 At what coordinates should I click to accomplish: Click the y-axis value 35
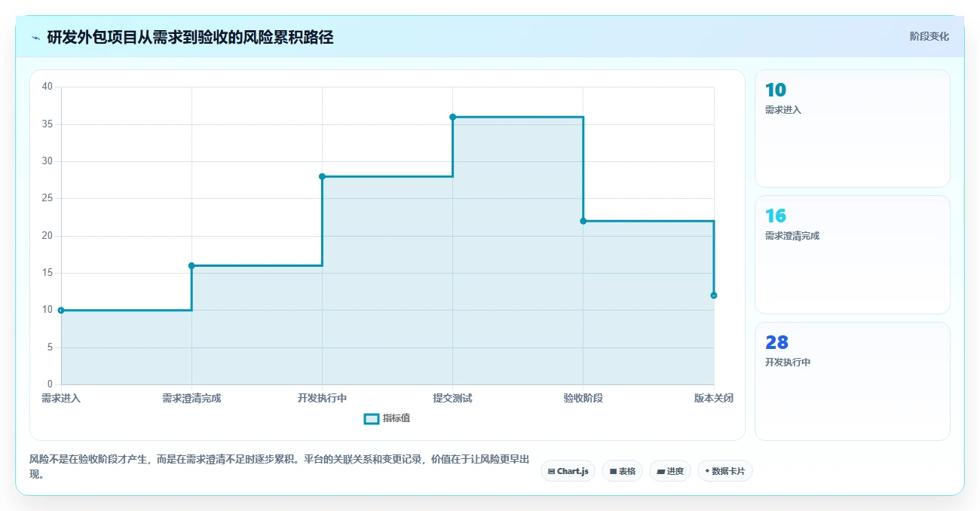(x=47, y=124)
